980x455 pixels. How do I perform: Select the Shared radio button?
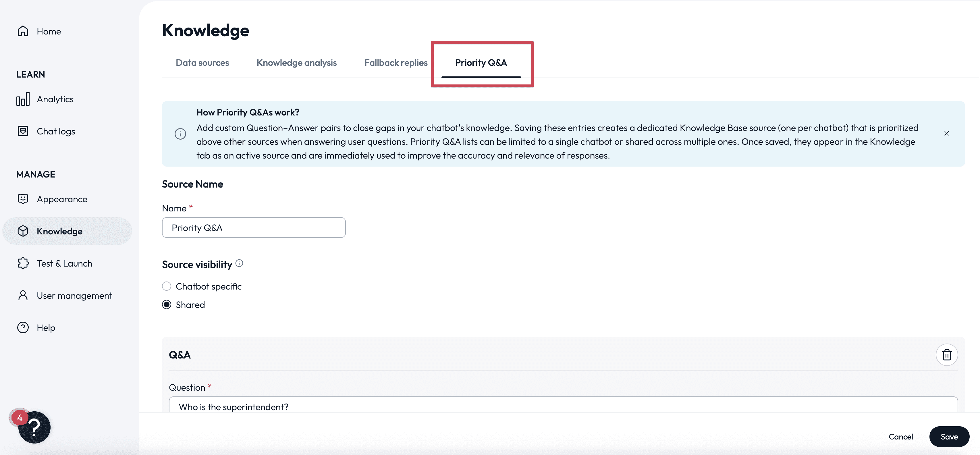tap(167, 305)
